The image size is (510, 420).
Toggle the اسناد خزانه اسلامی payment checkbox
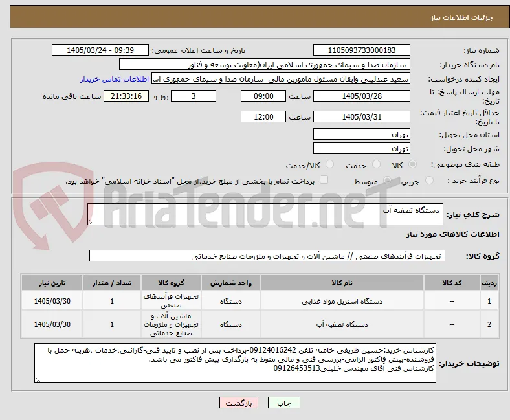(x=324, y=180)
